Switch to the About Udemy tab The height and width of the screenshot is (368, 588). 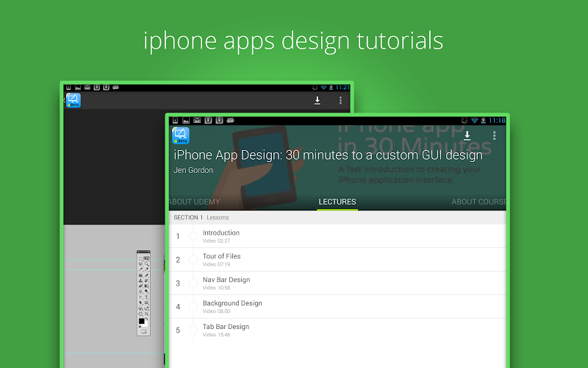click(x=194, y=202)
